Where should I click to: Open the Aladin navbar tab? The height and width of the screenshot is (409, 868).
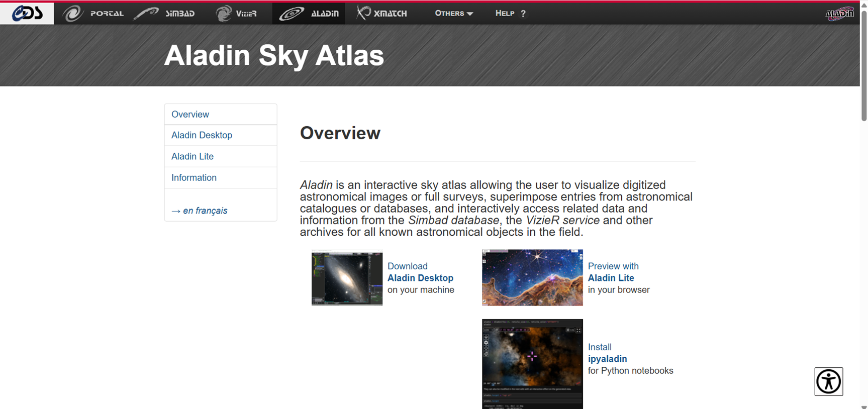[309, 14]
